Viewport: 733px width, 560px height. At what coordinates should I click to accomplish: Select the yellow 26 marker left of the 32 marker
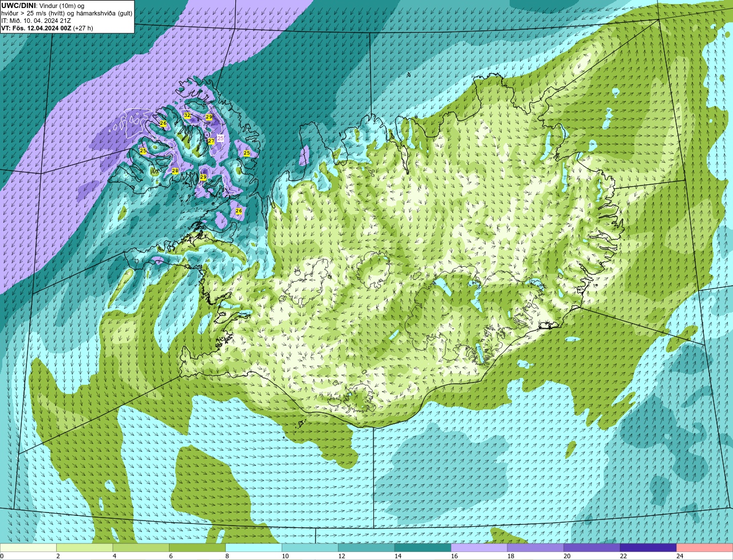(x=163, y=124)
